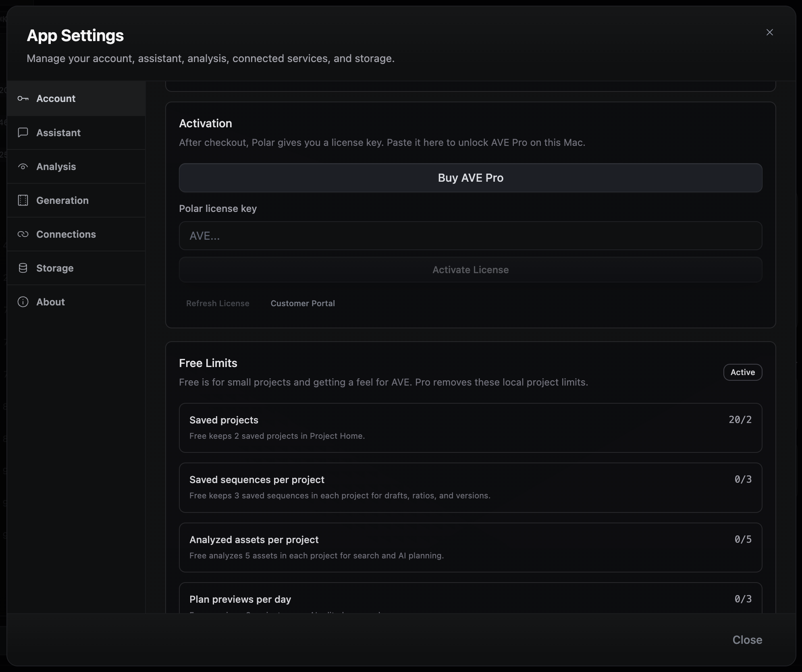Click the Close button at bottom
Image resolution: width=802 pixels, height=672 pixels.
[x=747, y=640]
